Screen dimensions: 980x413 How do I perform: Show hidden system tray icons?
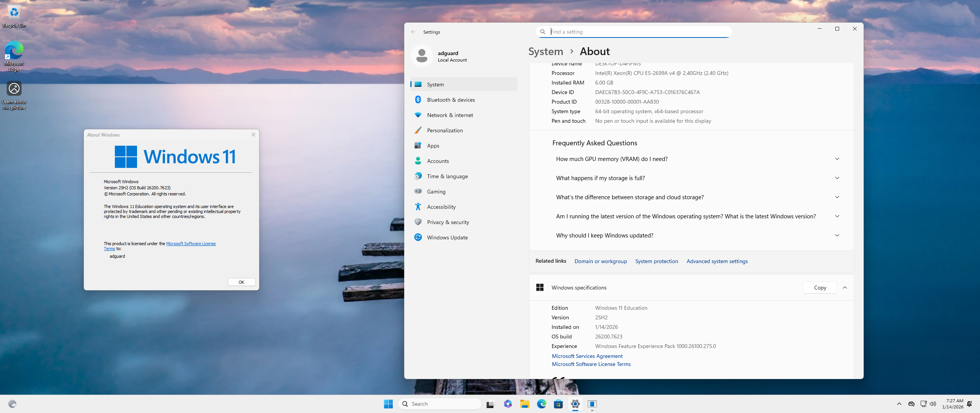point(899,404)
